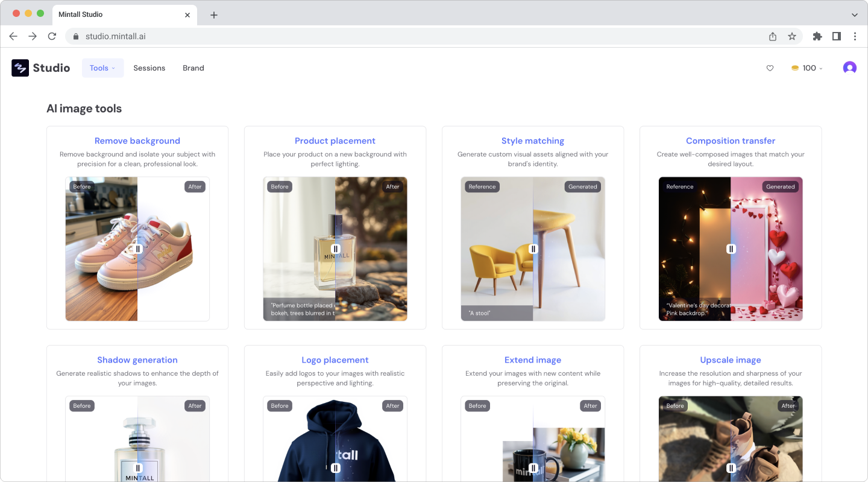The height and width of the screenshot is (482, 868).
Task: Click the Style matching comparison slider handle
Action: 533,249
